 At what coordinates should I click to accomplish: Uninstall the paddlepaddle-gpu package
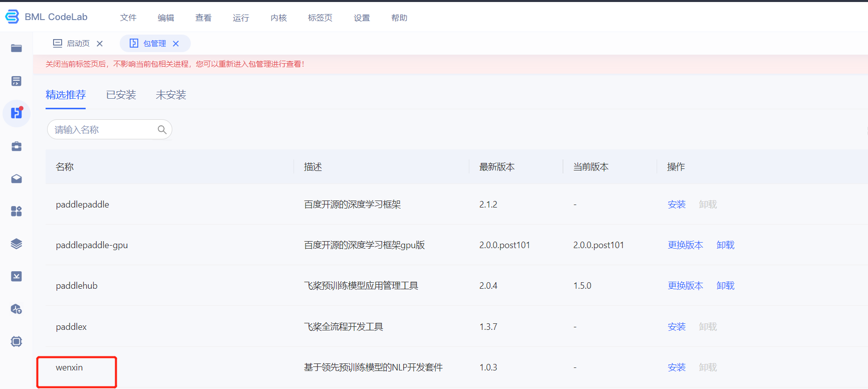[x=725, y=245]
